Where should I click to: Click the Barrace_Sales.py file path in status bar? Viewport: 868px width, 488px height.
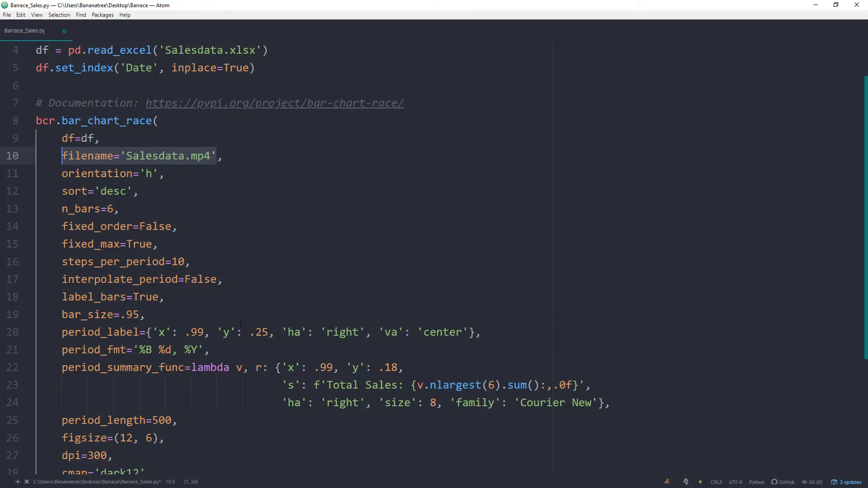point(97,482)
